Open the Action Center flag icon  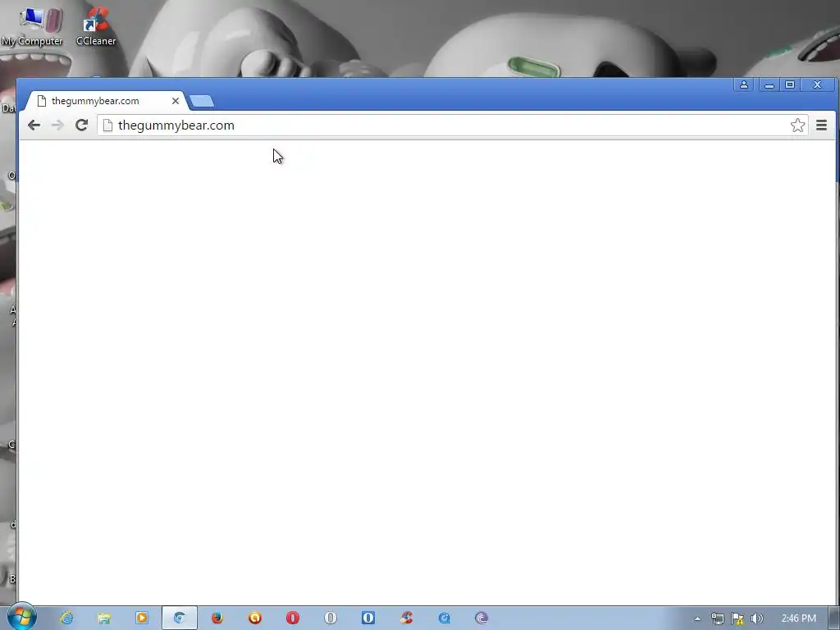click(737, 619)
